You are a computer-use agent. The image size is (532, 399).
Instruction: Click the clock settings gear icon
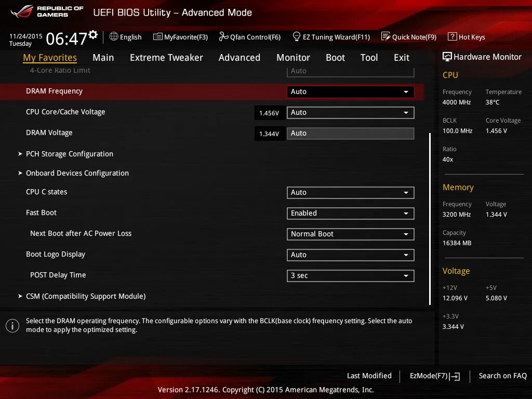point(93,35)
